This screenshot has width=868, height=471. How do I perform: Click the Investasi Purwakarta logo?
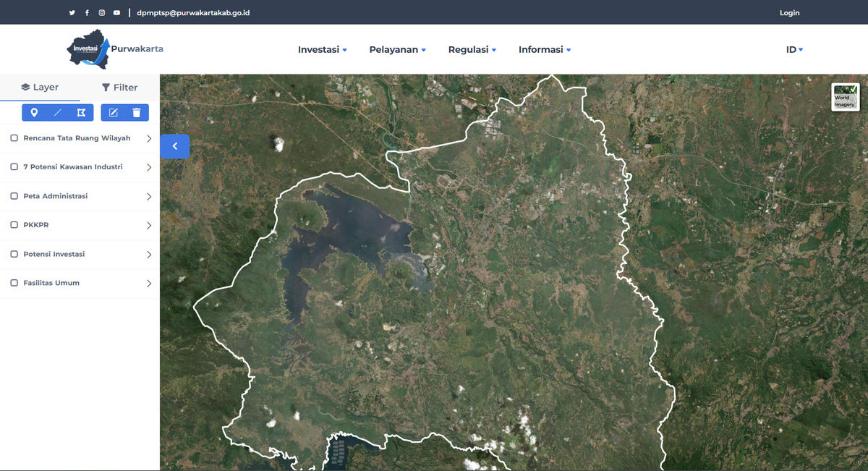coord(115,49)
